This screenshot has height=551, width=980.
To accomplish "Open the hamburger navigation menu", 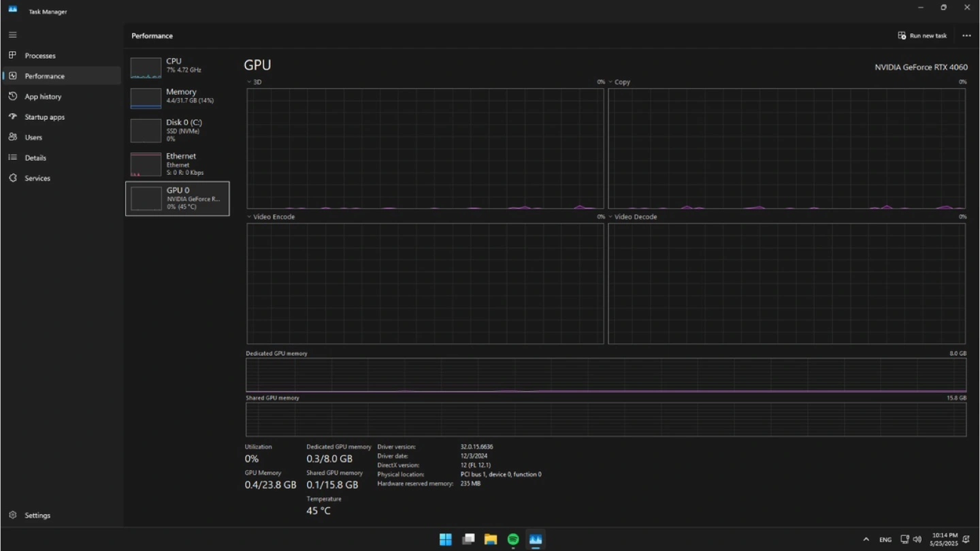I will tap(12, 35).
